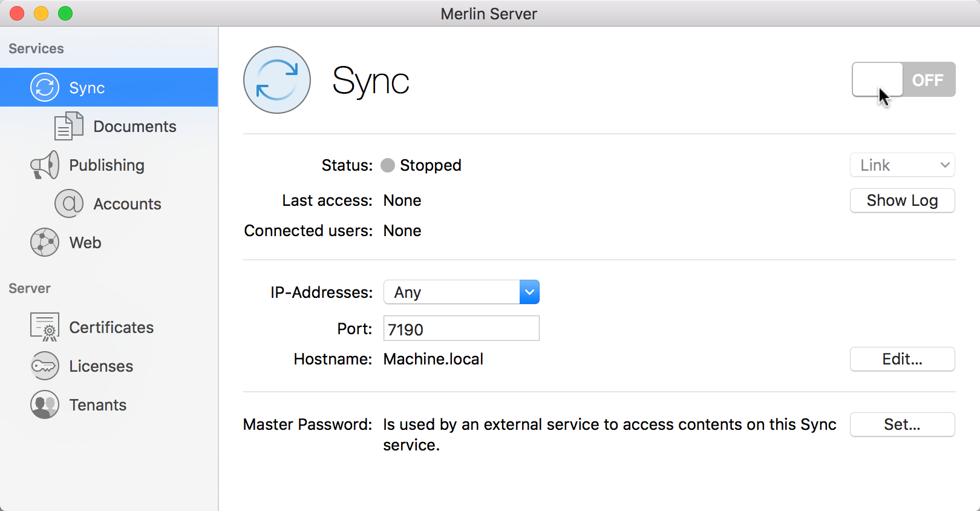Image resolution: width=980 pixels, height=511 pixels.
Task: Click the Merlin Server window title
Action: coord(489,13)
